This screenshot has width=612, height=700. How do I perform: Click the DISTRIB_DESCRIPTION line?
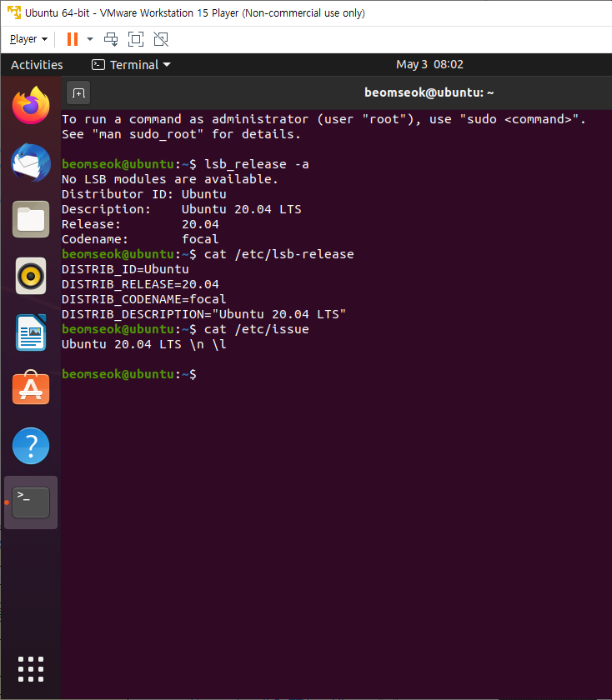pos(203,314)
